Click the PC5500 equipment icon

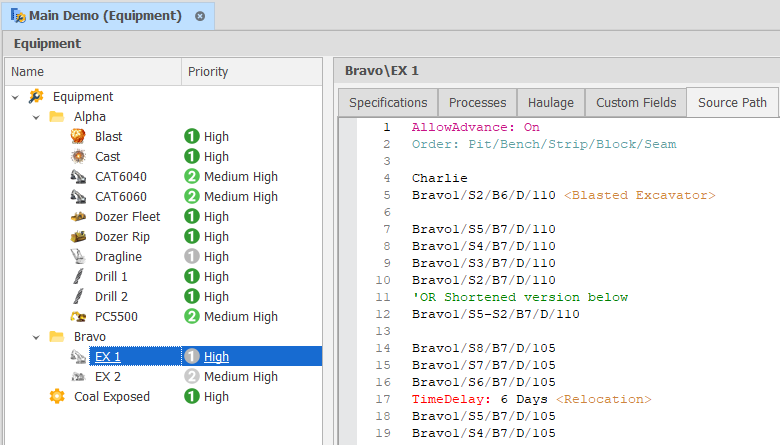[x=78, y=317]
